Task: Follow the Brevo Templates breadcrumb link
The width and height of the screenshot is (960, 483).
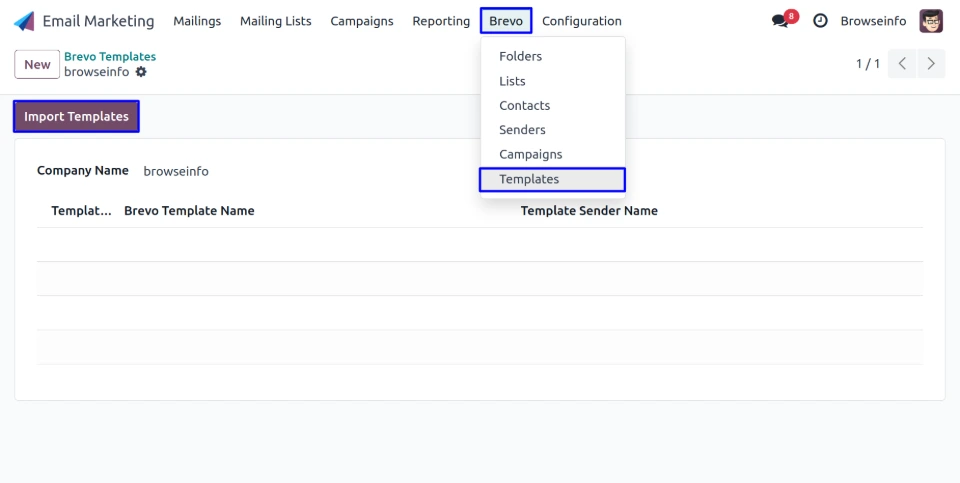Action: (x=110, y=57)
